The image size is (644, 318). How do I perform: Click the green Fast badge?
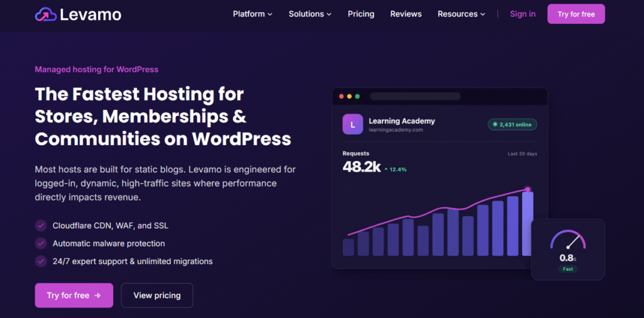(568, 269)
